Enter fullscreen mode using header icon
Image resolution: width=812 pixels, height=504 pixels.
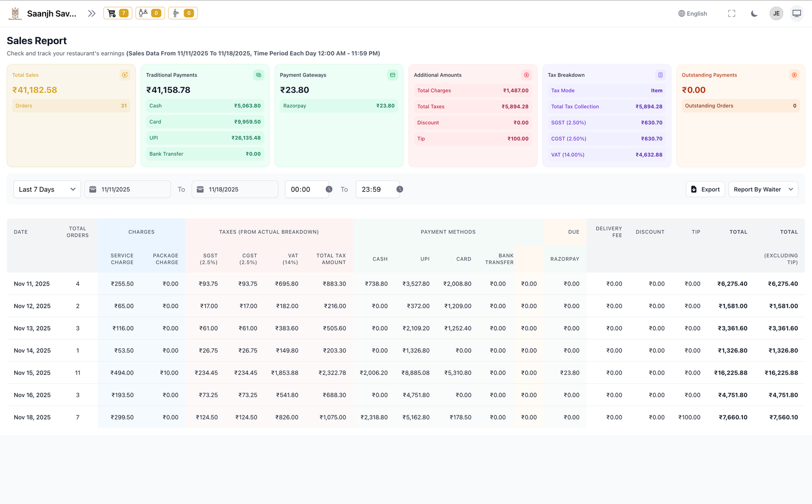click(731, 14)
